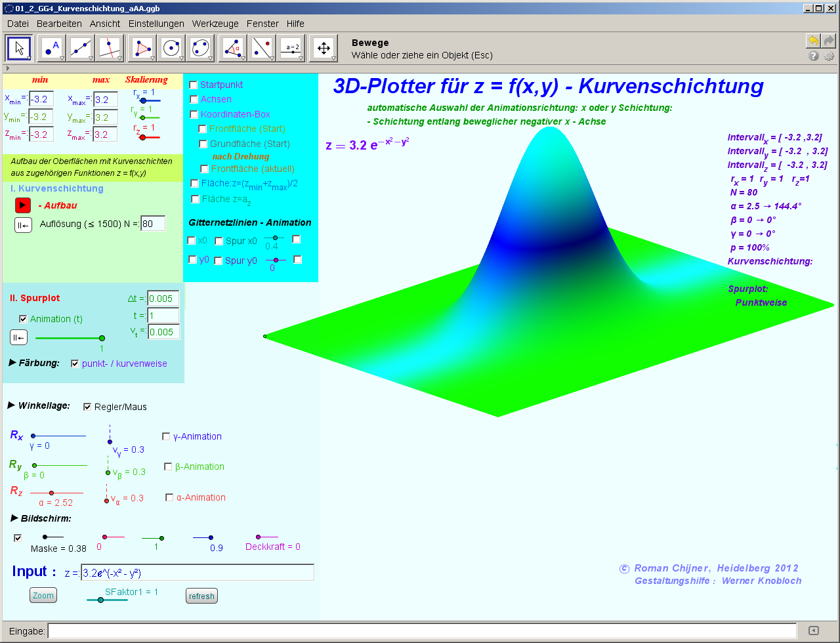Viewport: 840px width, 643px height.
Task: Select the Slider (a=2) tool
Action: pyautogui.click(x=292, y=48)
